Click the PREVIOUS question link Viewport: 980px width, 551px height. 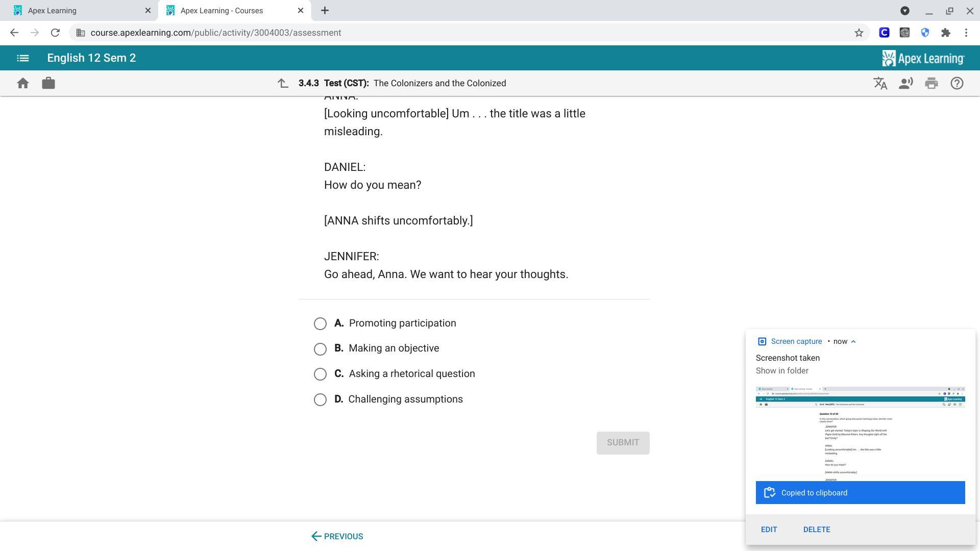(337, 536)
